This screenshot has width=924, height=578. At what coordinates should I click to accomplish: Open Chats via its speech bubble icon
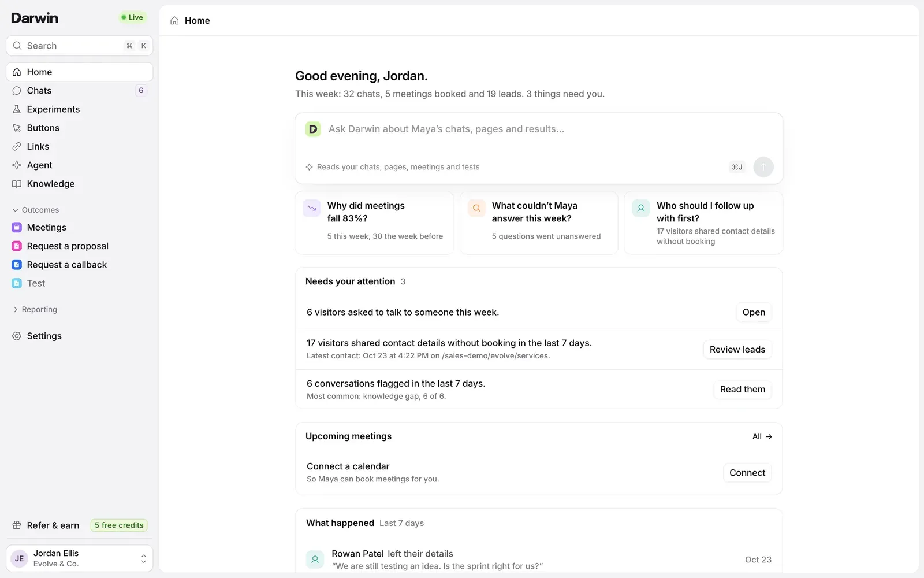(17, 91)
